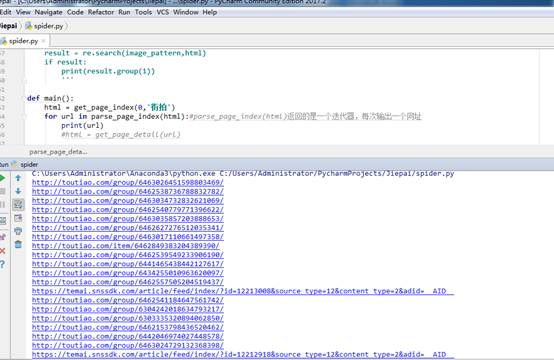Close the spider.py editor tab

pyautogui.click(x=44, y=41)
